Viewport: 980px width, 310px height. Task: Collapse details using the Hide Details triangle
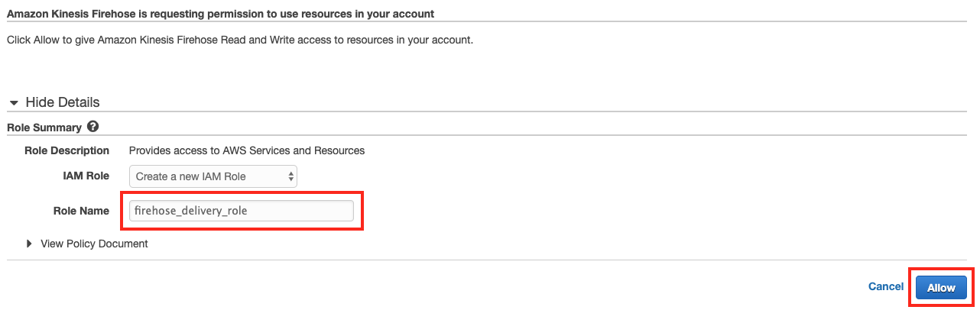[14, 102]
